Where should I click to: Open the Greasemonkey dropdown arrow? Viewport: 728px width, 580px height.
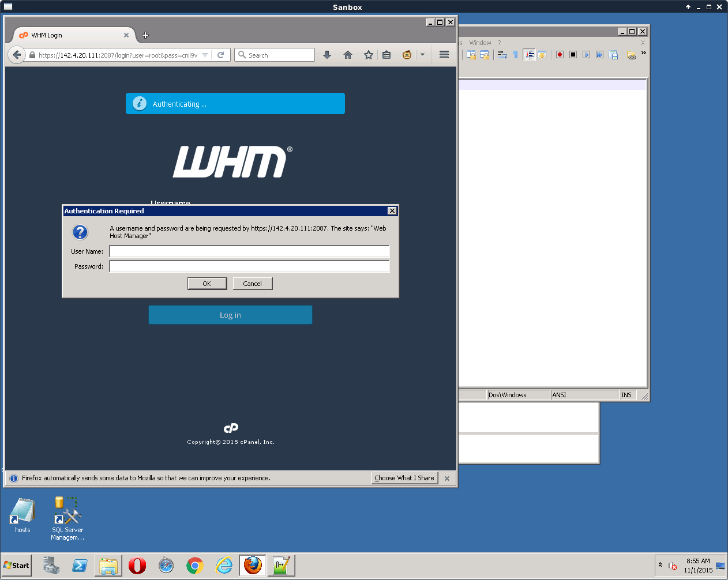point(422,55)
